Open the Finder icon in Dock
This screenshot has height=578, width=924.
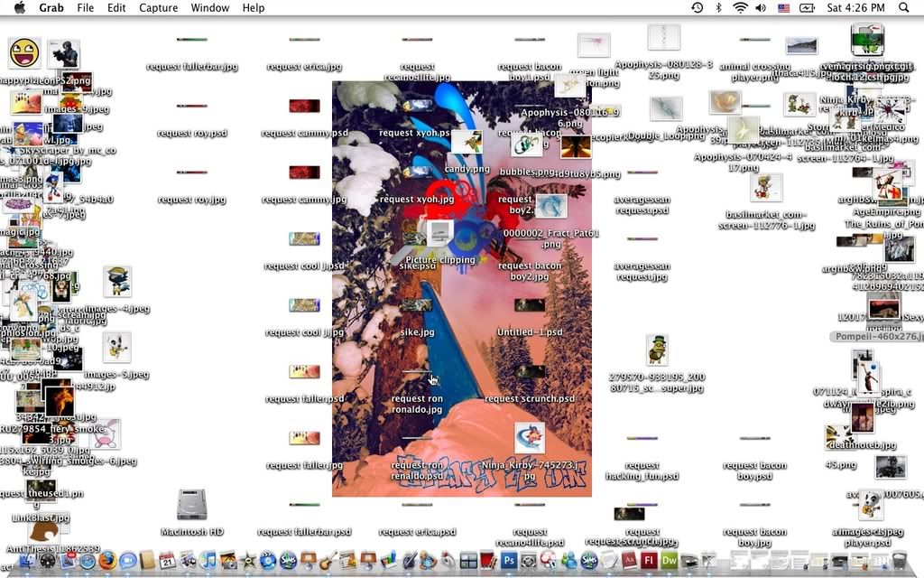(x=27, y=562)
